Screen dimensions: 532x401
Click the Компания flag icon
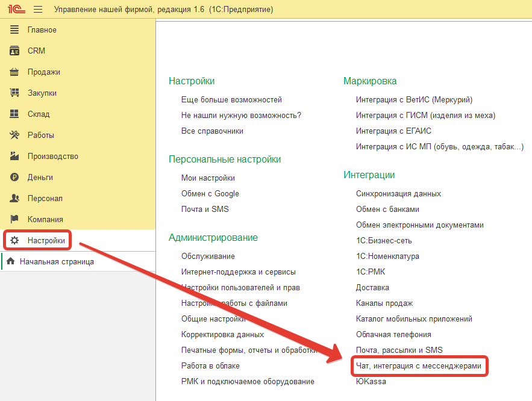pos(14,219)
